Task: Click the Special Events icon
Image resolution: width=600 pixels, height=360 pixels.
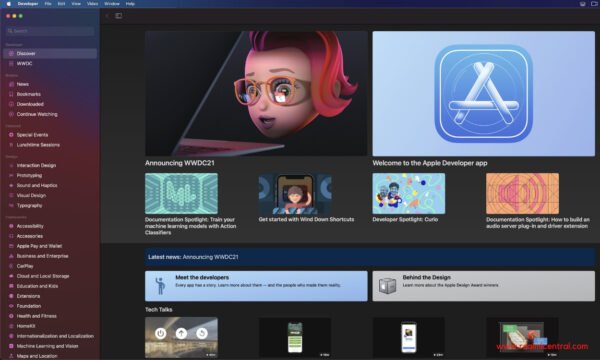Action: point(11,135)
